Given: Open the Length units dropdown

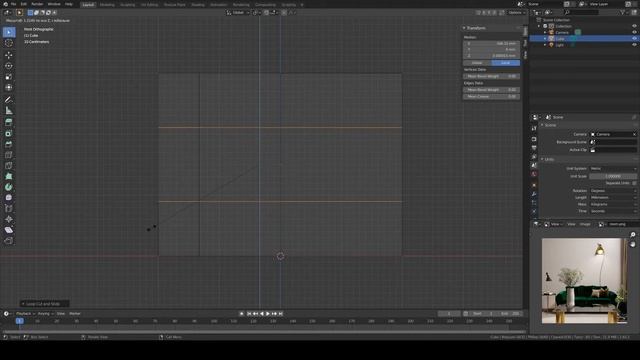Looking at the screenshot, I should click(x=613, y=198).
